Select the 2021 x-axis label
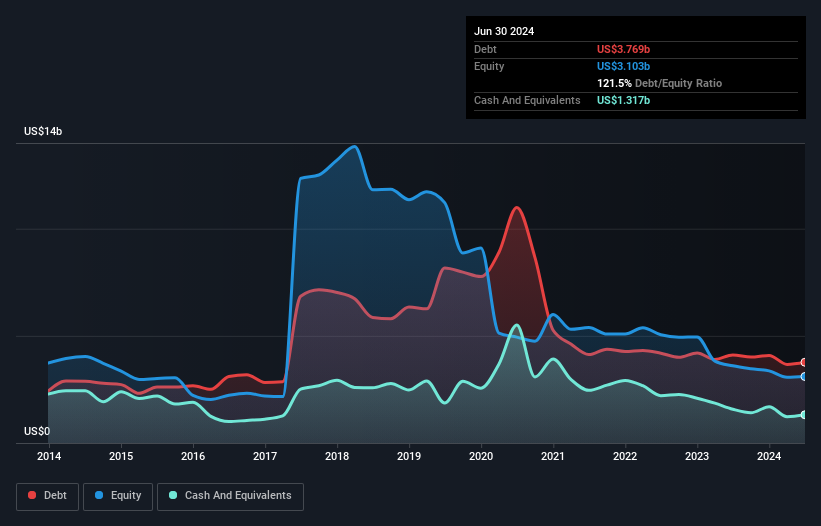This screenshot has width=821, height=526. (553, 456)
